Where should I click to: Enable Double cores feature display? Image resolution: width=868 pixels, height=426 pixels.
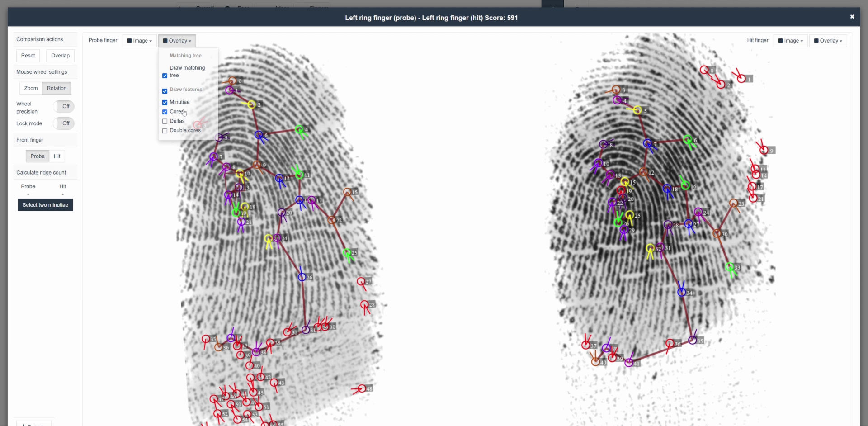click(165, 131)
